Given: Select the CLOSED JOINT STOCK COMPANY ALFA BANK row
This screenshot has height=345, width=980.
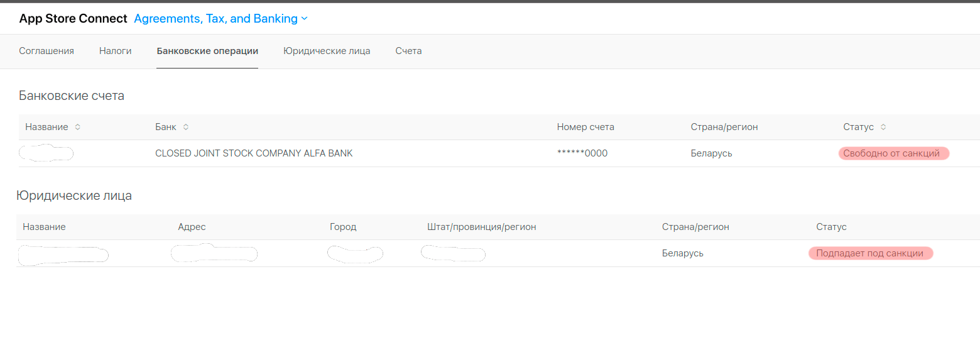Looking at the screenshot, I should pyautogui.click(x=254, y=153).
